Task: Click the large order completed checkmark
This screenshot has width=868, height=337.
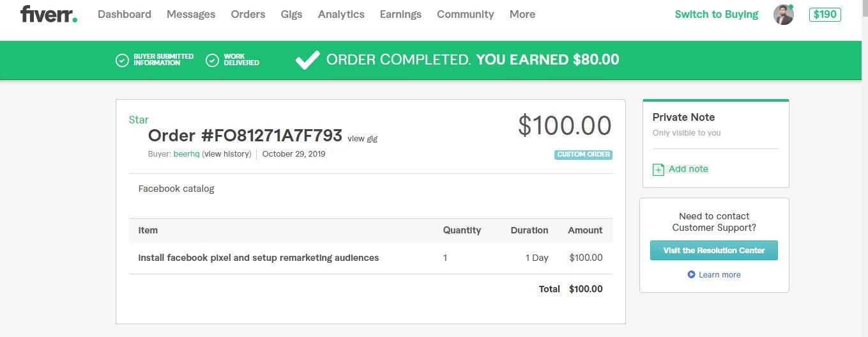Action: [307, 60]
